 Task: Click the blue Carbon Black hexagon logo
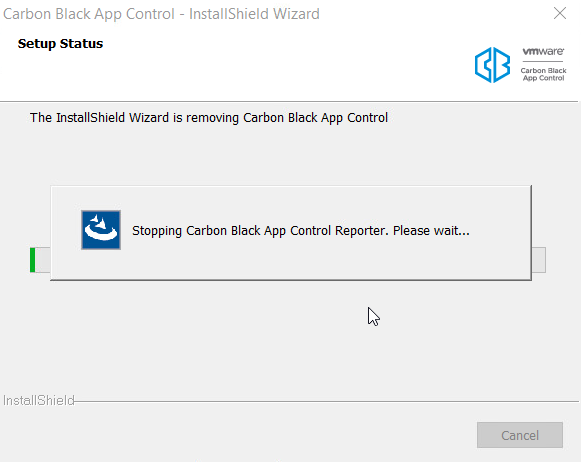pos(492,65)
